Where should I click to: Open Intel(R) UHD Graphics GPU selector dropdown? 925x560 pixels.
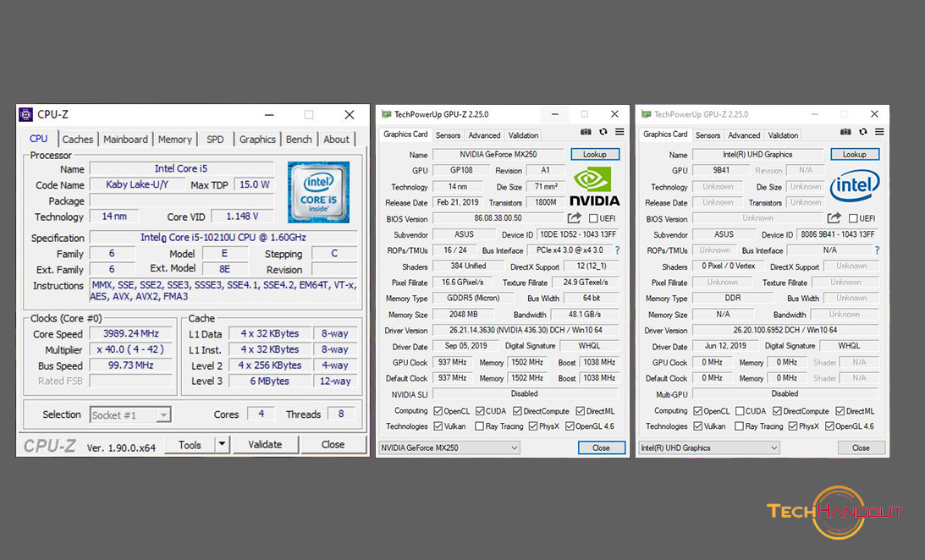point(709,448)
